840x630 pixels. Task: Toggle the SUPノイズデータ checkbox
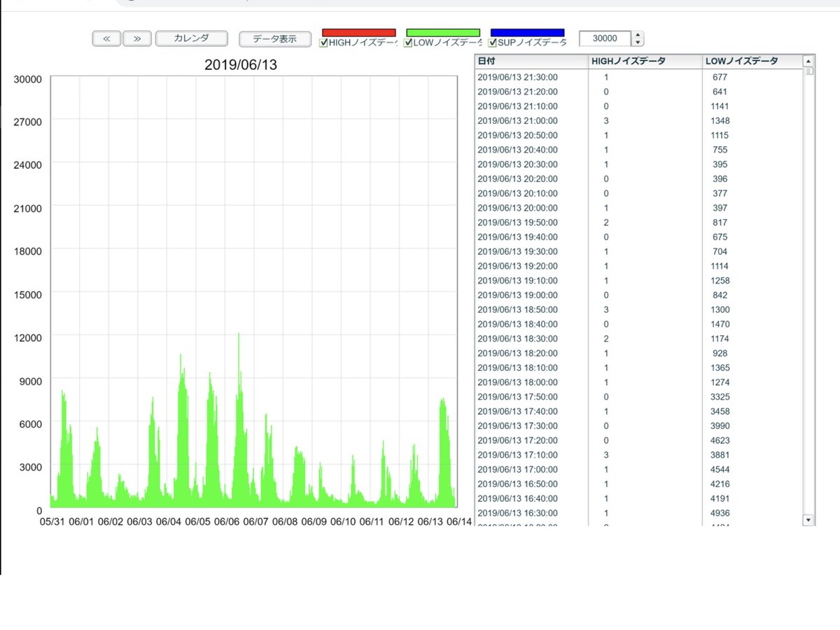click(492, 43)
